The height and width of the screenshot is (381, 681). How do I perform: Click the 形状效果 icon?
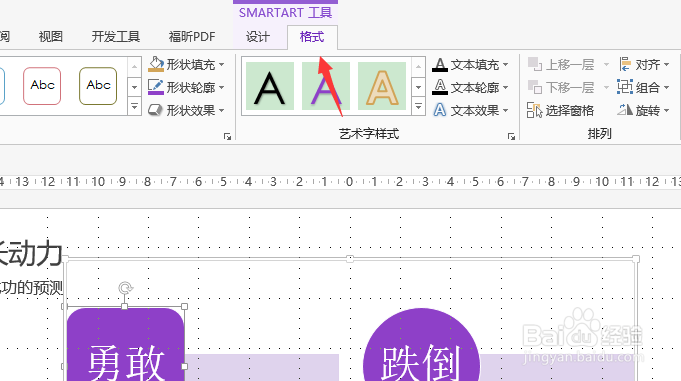(x=155, y=110)
